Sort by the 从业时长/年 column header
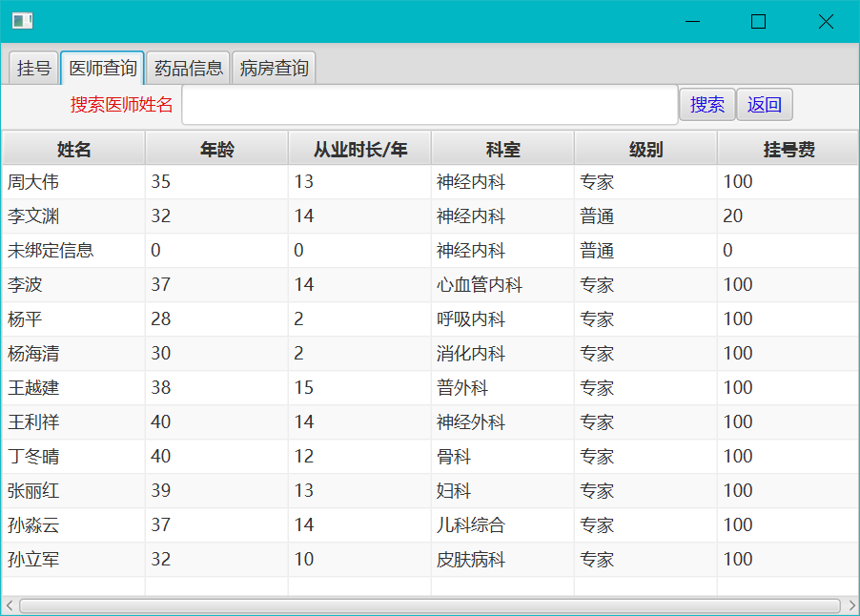The image size is (860, 616). click(x=359, y=149)
